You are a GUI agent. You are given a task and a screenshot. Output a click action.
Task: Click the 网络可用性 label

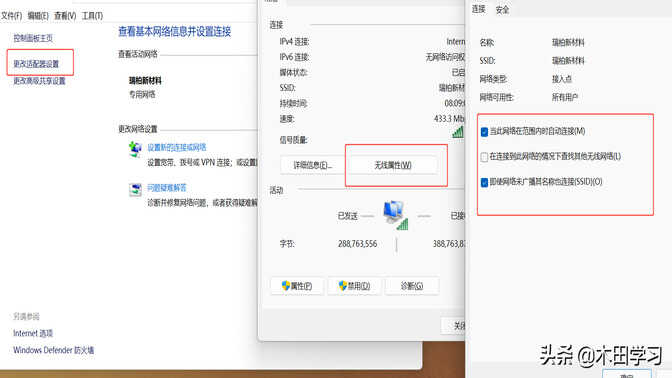[496, 97]
